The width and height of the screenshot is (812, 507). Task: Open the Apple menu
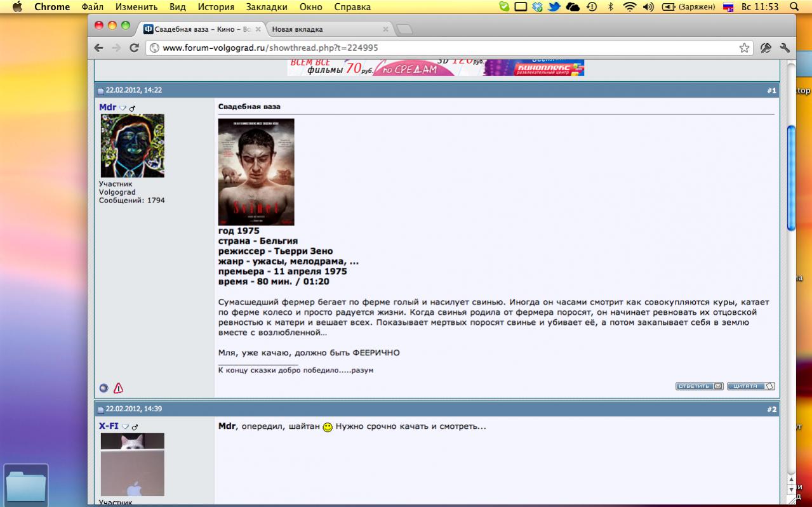pos(17,7)
